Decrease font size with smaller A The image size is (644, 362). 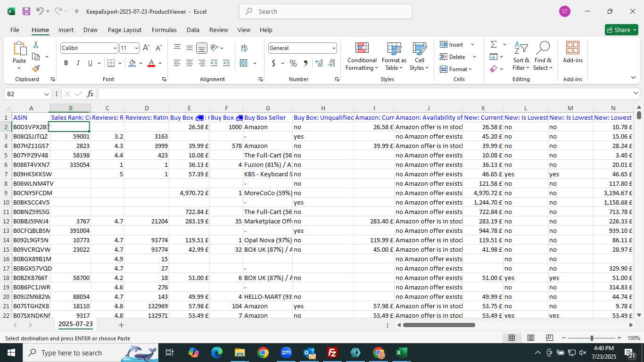pos(158,48)
